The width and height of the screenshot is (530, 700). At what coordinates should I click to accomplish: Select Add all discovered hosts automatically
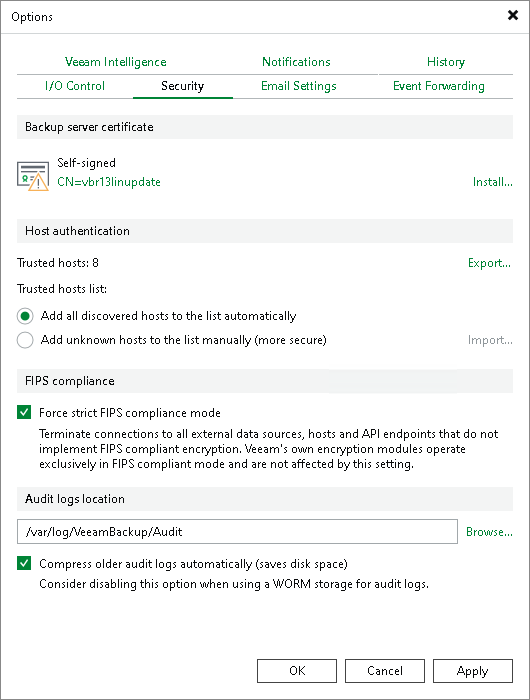[156, 316]
